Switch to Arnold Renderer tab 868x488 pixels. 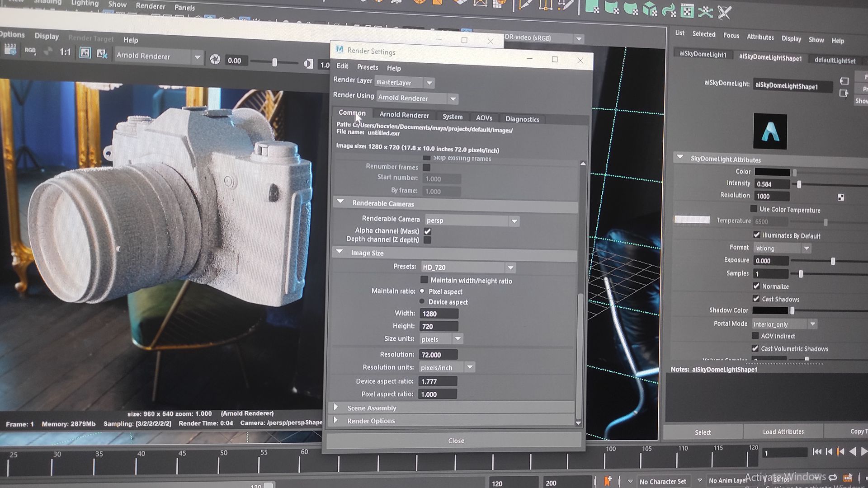pyautogui.click(x=404, y=115)
